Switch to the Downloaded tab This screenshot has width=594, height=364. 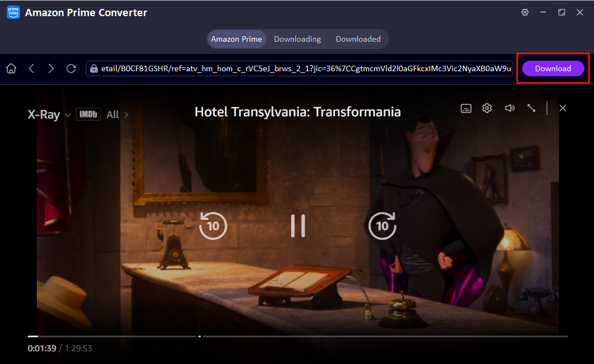[x=358, y=39]
